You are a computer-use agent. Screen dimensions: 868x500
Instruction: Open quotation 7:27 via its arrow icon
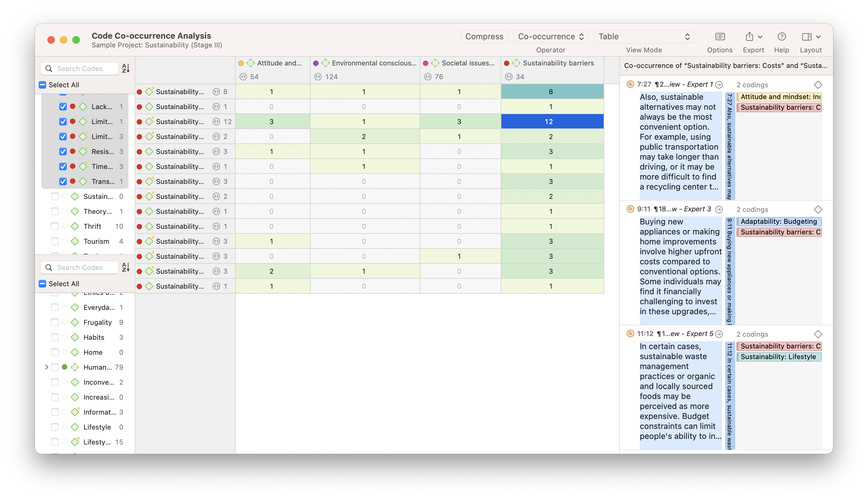tap(719, 85)
